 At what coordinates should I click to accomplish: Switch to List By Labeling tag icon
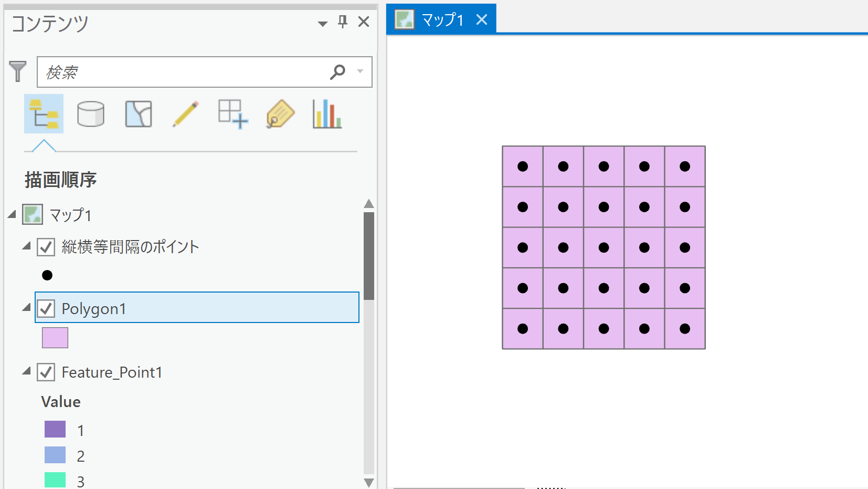(280, 113)
